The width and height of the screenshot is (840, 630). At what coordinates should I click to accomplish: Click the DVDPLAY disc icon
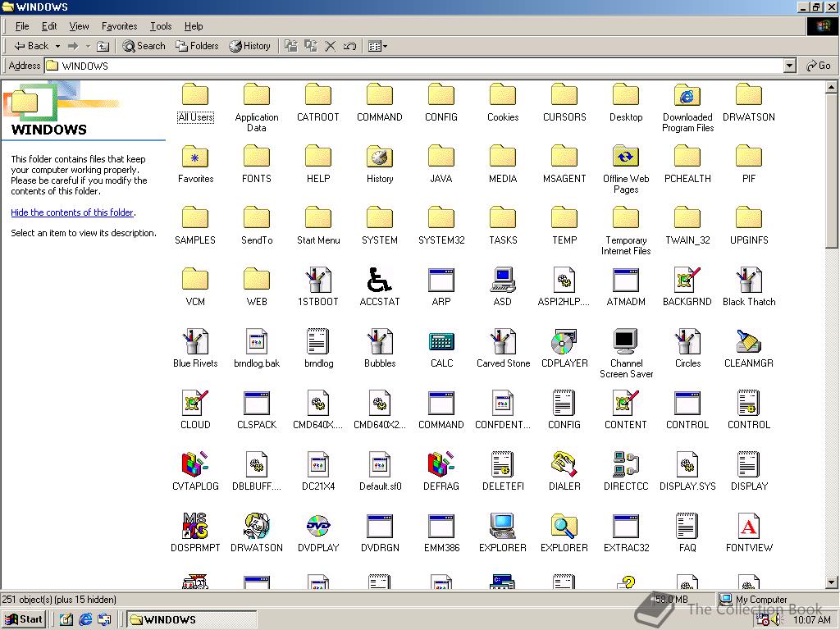[x=318, y=526]
